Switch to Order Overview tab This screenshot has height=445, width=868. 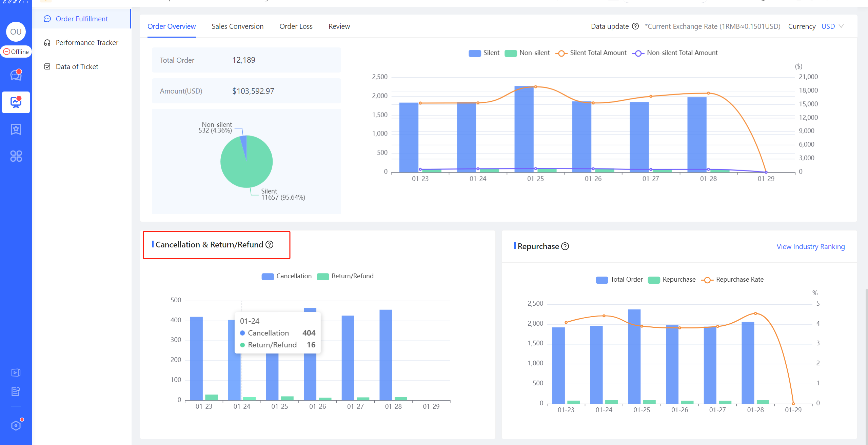click(x=172, y=26)
